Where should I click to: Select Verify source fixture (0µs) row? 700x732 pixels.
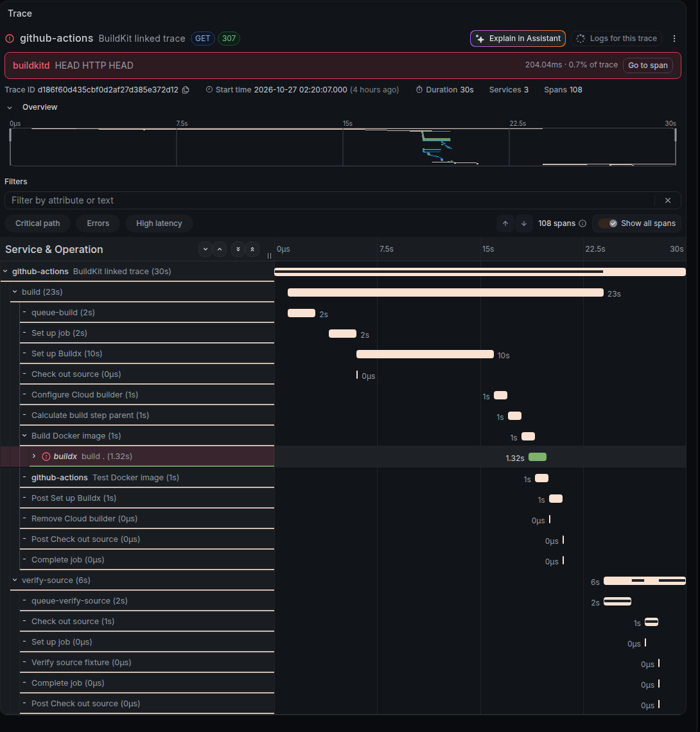click(146, 663)
